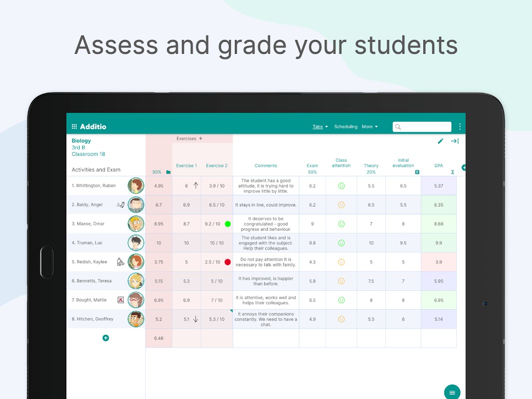Add a new column with the plus icon
This screenshot has width=532, height=399.
pos(464,167)
